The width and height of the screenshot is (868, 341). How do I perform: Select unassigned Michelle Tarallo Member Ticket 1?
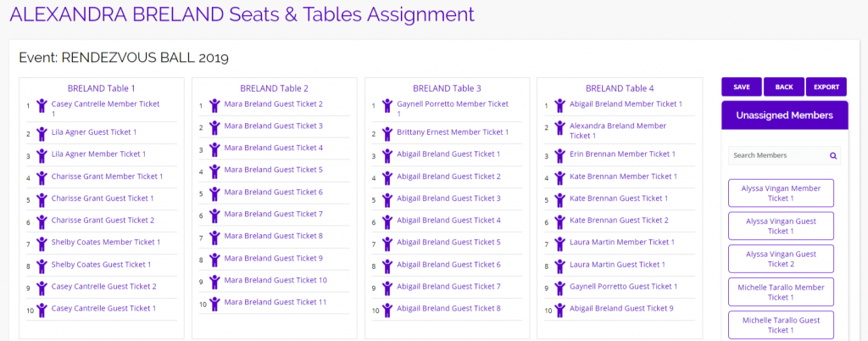[x=781, y=292]
